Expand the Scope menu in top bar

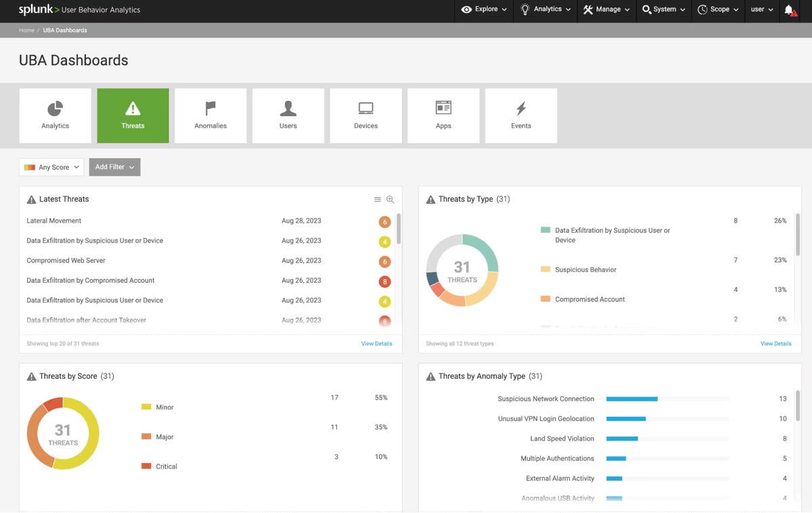(718, 9)
